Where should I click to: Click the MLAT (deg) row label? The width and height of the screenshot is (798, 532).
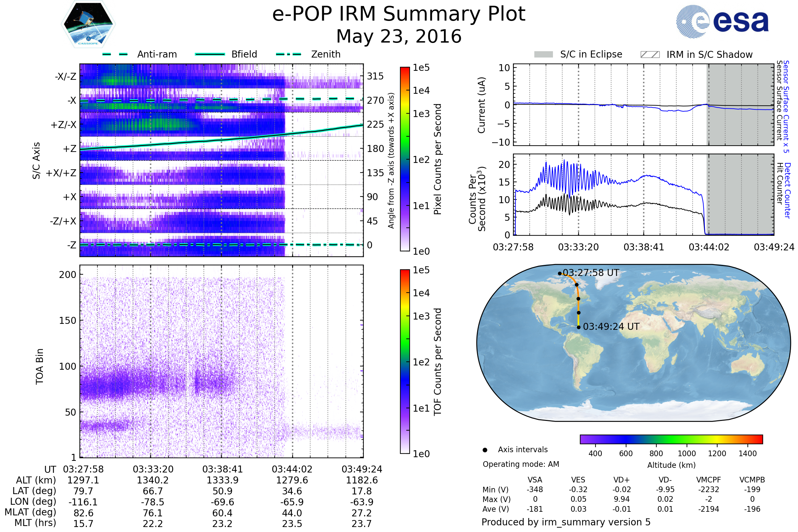30,512
